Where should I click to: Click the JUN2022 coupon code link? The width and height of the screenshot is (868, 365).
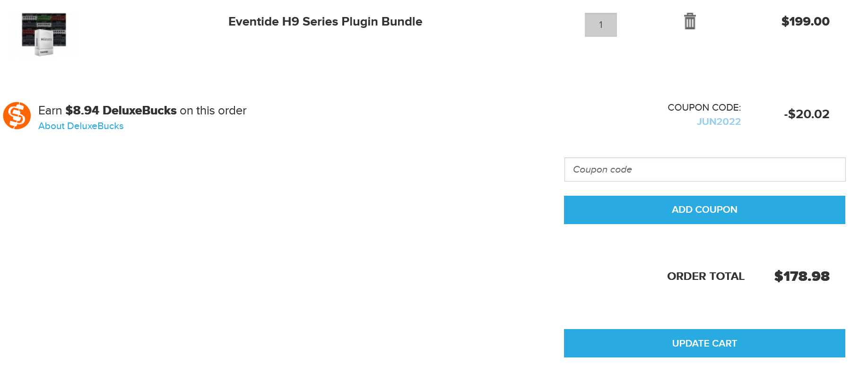pos(719,122)
